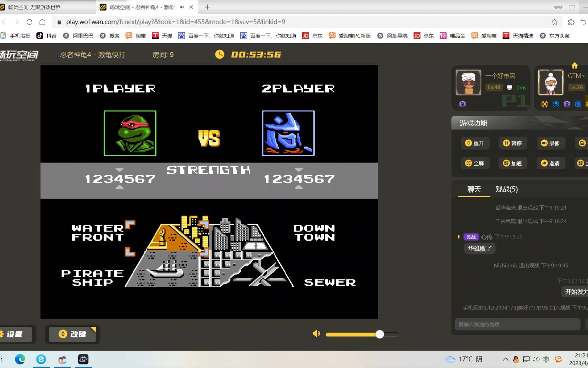Toggle input method 中 tray icon
Image resolution: width=588 pixels, height=368 pixels.
(x=546, y=359)
